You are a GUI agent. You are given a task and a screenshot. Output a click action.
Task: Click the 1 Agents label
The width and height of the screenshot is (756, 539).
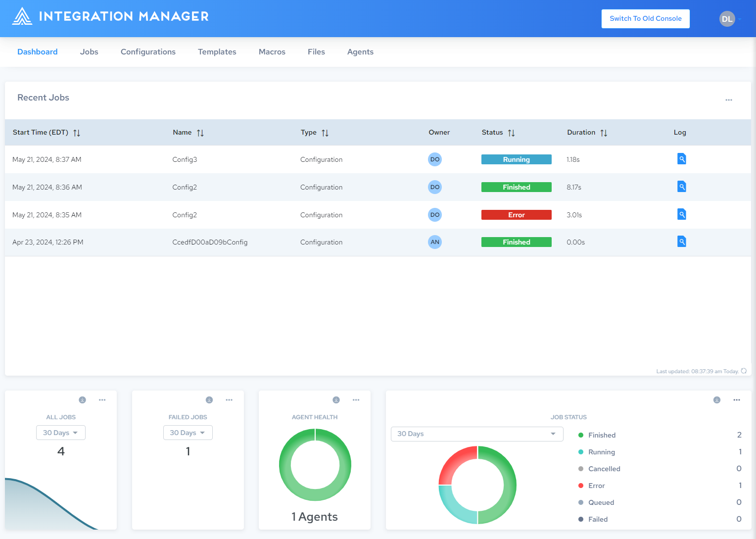[x=315, y=517]
